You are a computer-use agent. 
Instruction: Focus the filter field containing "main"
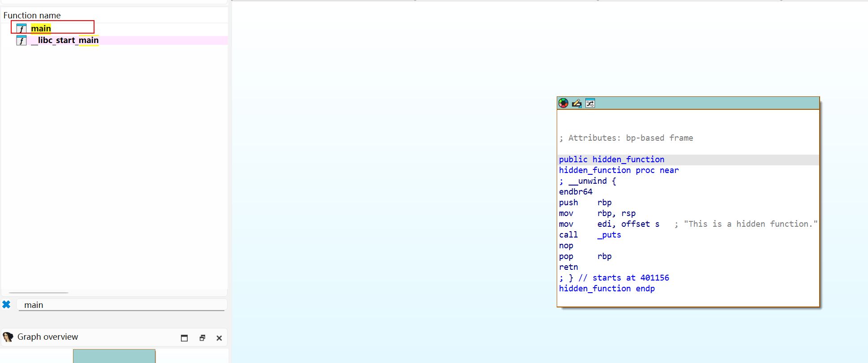122,305
